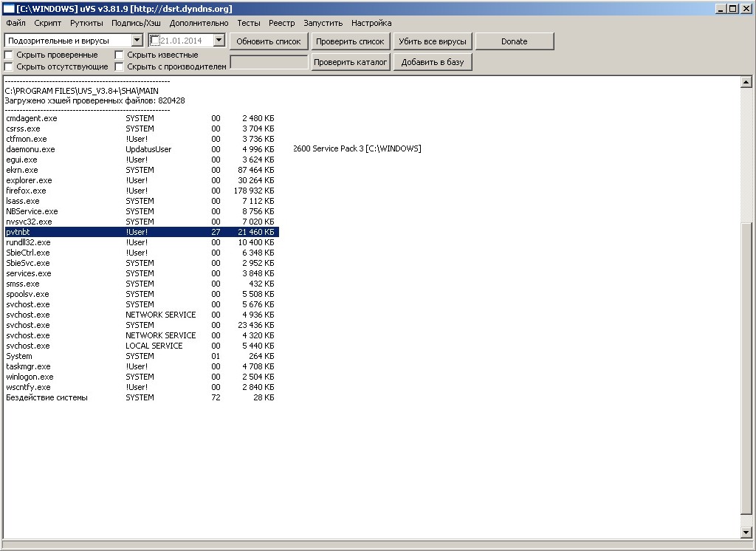Select the csrss.exe row
This screenshot has width=756, height=551.
tap(141, 129)
